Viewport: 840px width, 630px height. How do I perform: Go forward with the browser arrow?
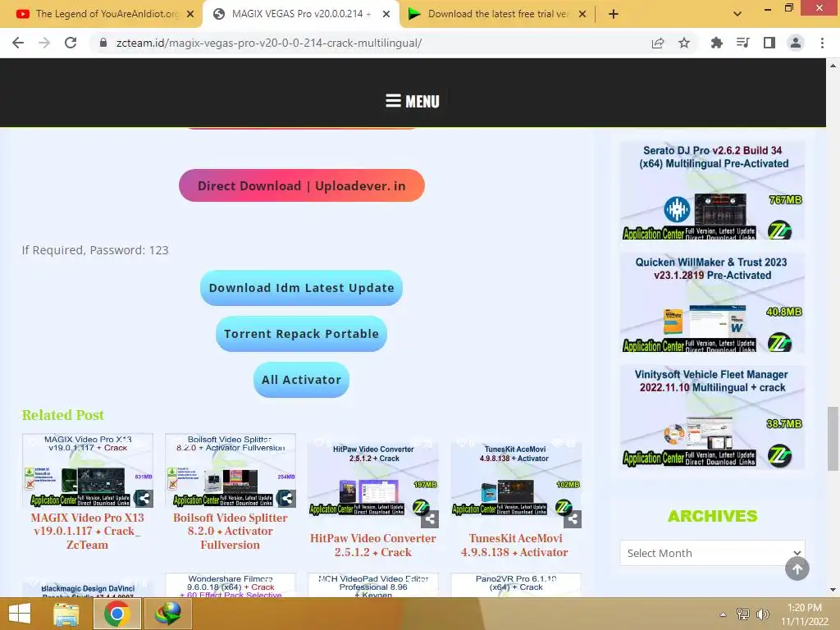click(x=44, y=43)
